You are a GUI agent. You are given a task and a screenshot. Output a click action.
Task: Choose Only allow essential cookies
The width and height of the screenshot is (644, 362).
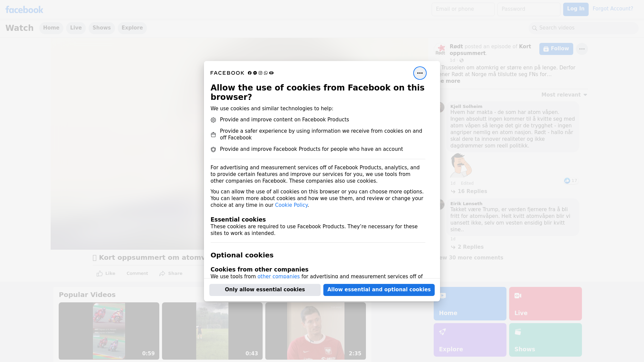coord(265,290)
